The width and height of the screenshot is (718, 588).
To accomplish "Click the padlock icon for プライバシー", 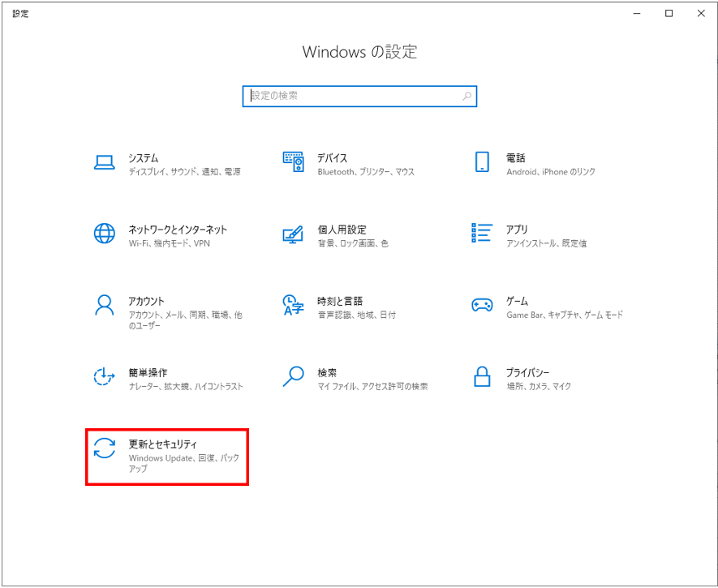I will coord(482,376).
